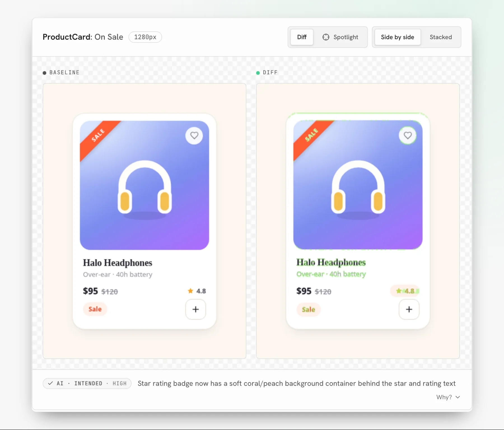Expand the Why? explanation

point(448,397)
